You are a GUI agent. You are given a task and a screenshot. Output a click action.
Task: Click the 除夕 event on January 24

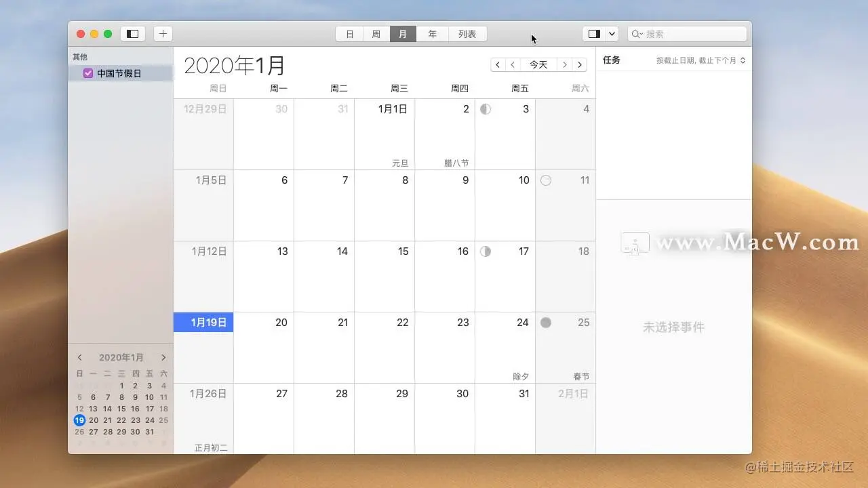coord(521,377)
